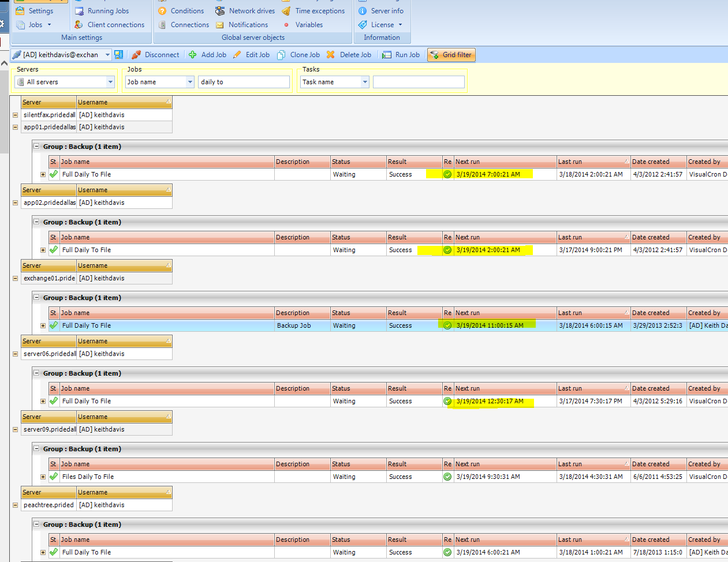Open Network drives settings

(245, 11)
